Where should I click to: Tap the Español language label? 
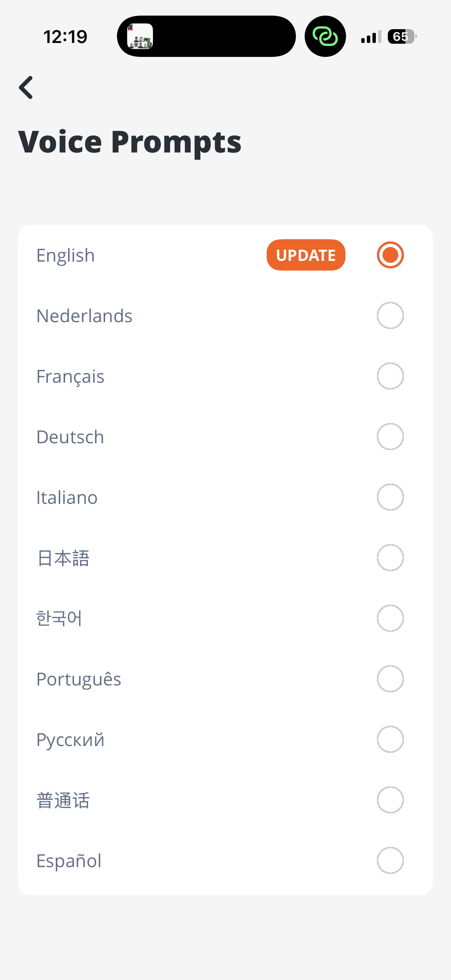[69, 860]
